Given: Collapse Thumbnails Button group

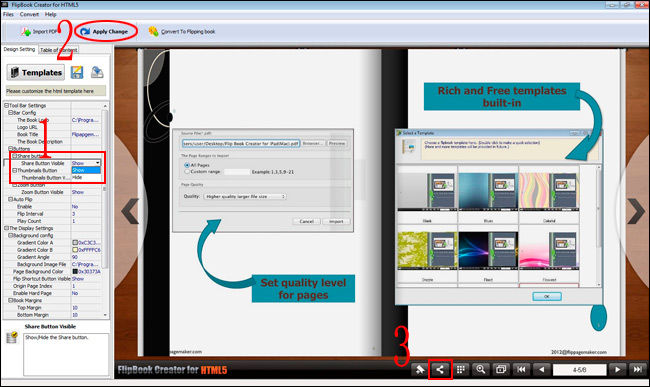Looking at the screenshot, I should [x=15, y=170].
